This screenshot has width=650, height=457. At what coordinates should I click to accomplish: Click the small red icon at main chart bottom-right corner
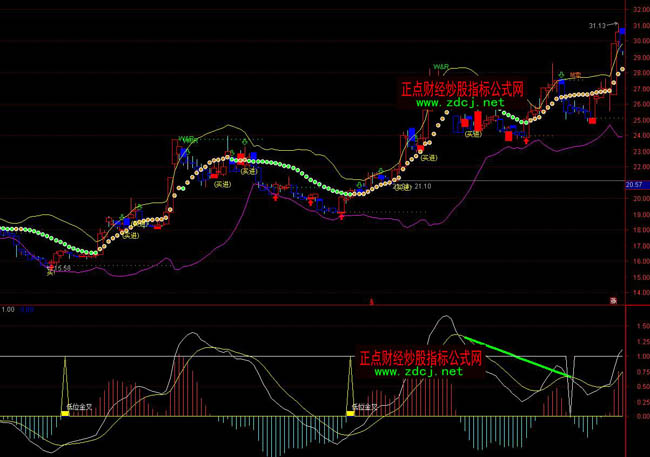click(613, 300)
